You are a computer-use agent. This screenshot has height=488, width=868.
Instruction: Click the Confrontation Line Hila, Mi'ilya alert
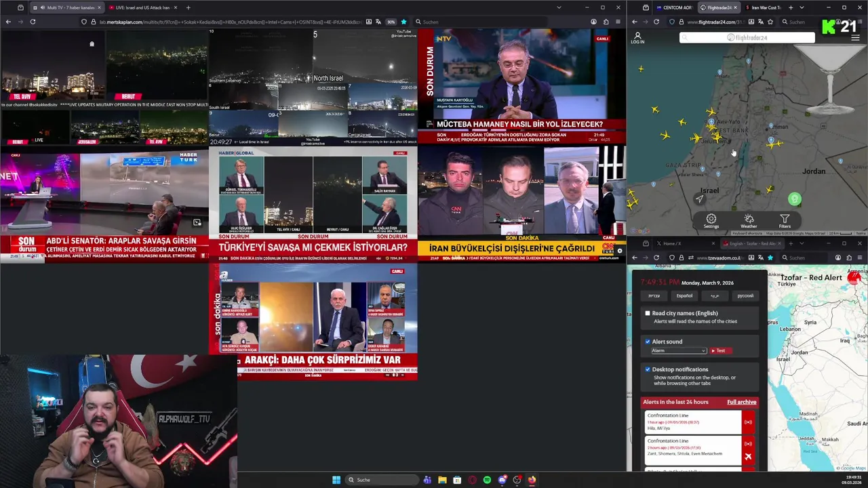click(x=692, y=422)
